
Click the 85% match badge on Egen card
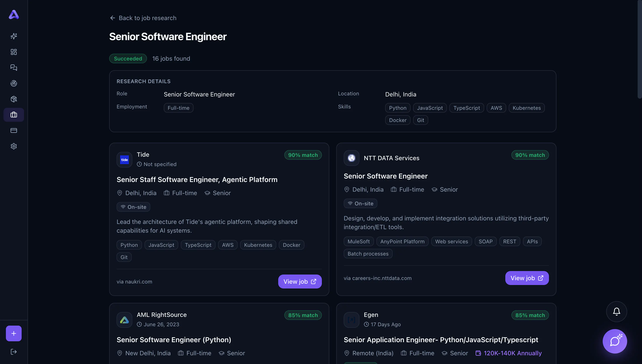tap(530, 315)
